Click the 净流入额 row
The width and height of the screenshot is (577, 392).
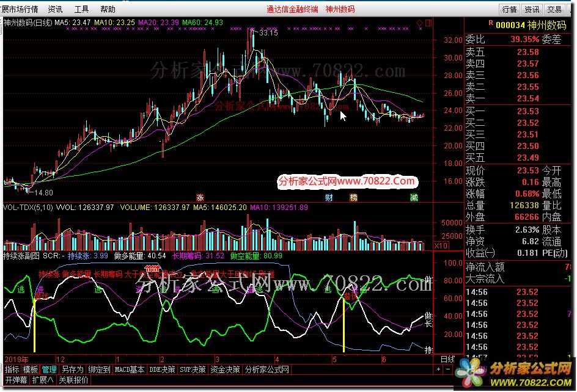pyautogui.click(x=518, y=267)
